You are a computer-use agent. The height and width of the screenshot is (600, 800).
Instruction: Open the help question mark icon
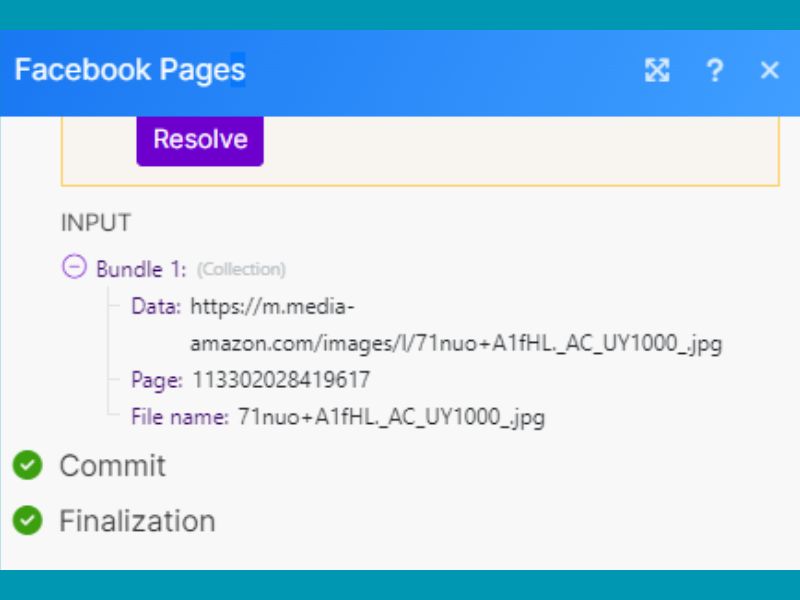pyautogui.click(x=715, y=70)
